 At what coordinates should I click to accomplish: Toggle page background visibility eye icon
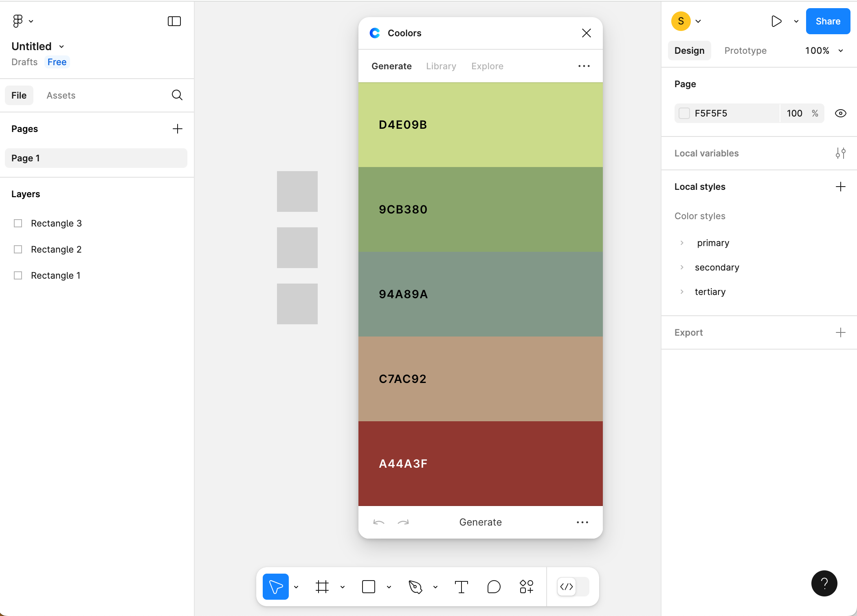point(840,113)
